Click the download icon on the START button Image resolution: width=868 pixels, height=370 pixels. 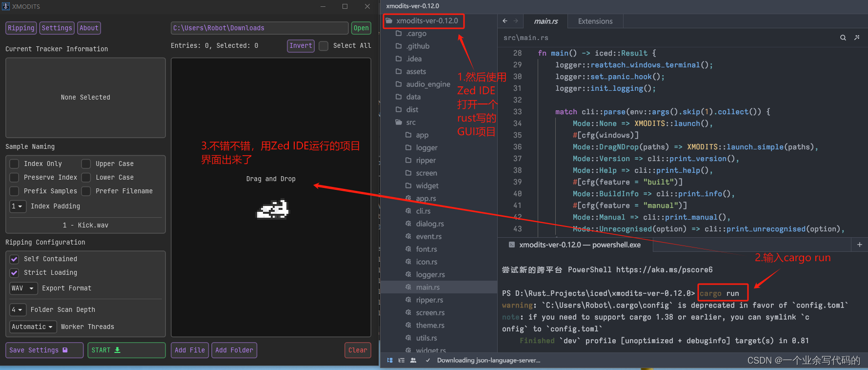[x=117, y=350]
